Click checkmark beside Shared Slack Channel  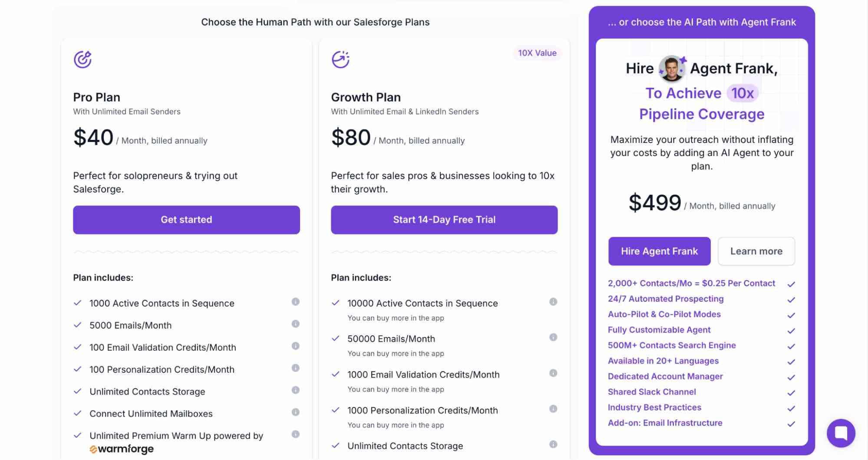coord(792,393)
